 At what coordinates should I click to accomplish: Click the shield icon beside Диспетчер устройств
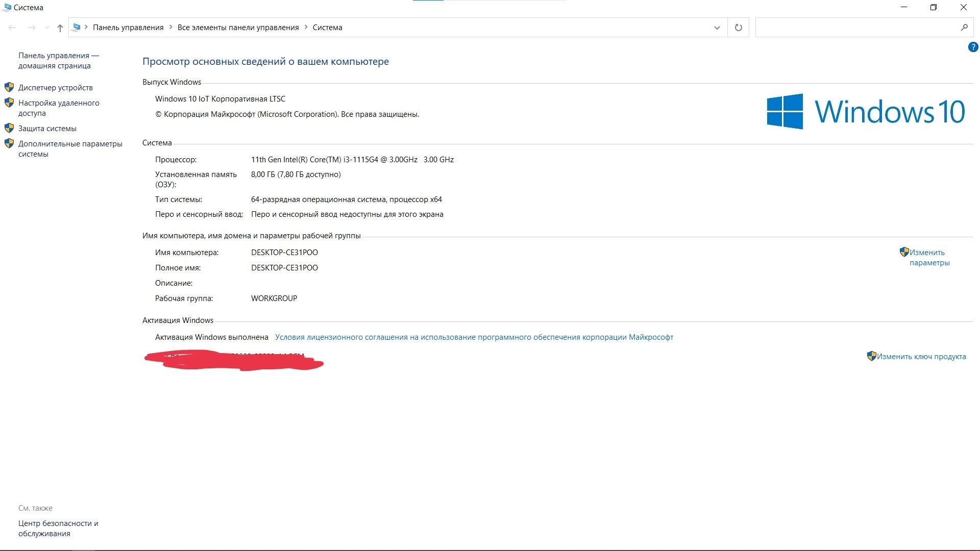[x=9, y=87]
